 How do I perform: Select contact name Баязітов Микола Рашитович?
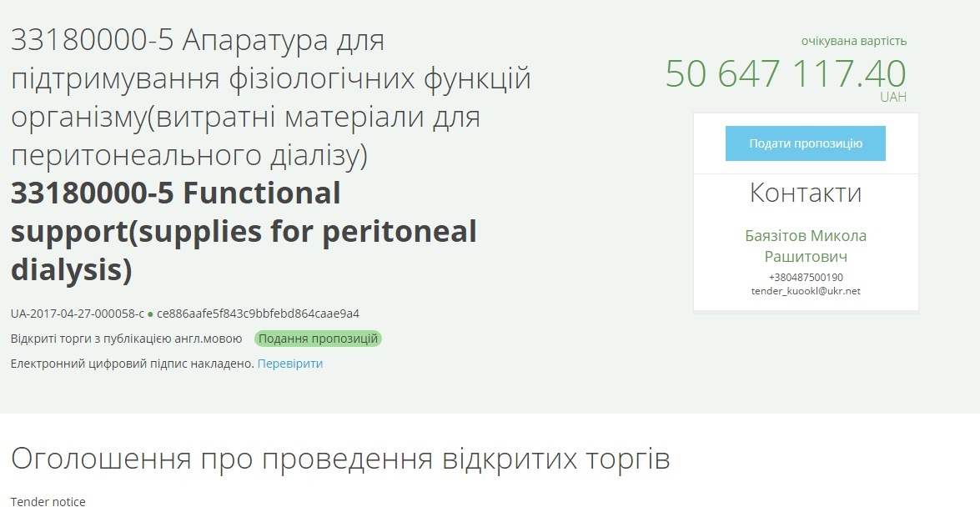(x=805, y=246)
